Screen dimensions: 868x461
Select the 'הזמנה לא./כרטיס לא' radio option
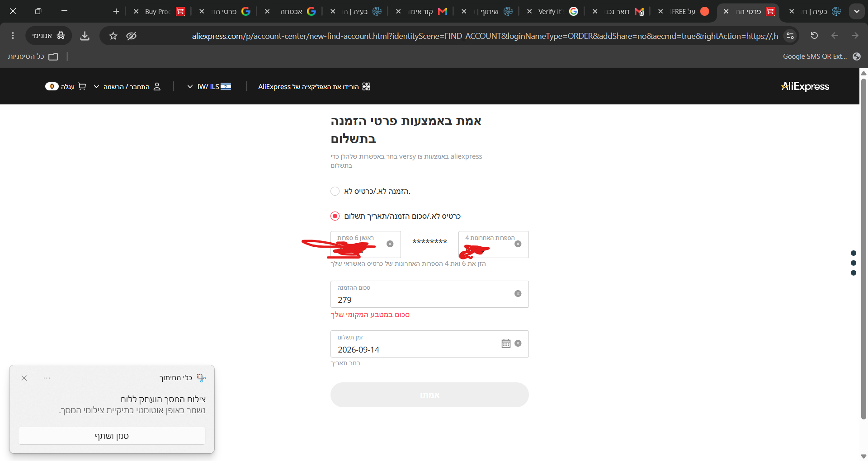[335, 191]
